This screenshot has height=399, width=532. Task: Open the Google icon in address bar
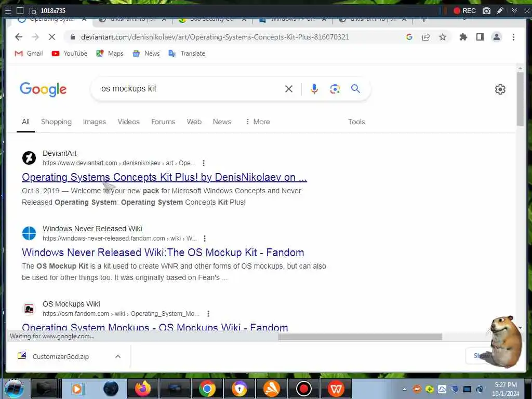coord(409,37)
